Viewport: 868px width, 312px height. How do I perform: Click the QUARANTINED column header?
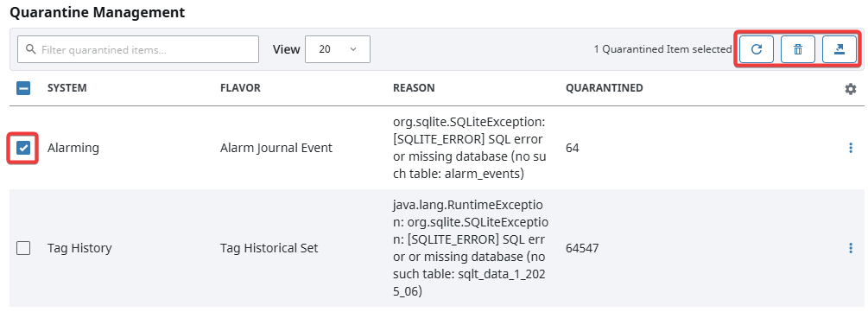coord(604,88)
